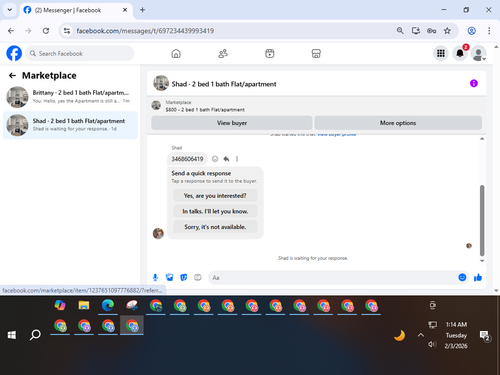
Task: Open Brittany's 2 bed apartment conversation
Action: (x=70, y=97)
